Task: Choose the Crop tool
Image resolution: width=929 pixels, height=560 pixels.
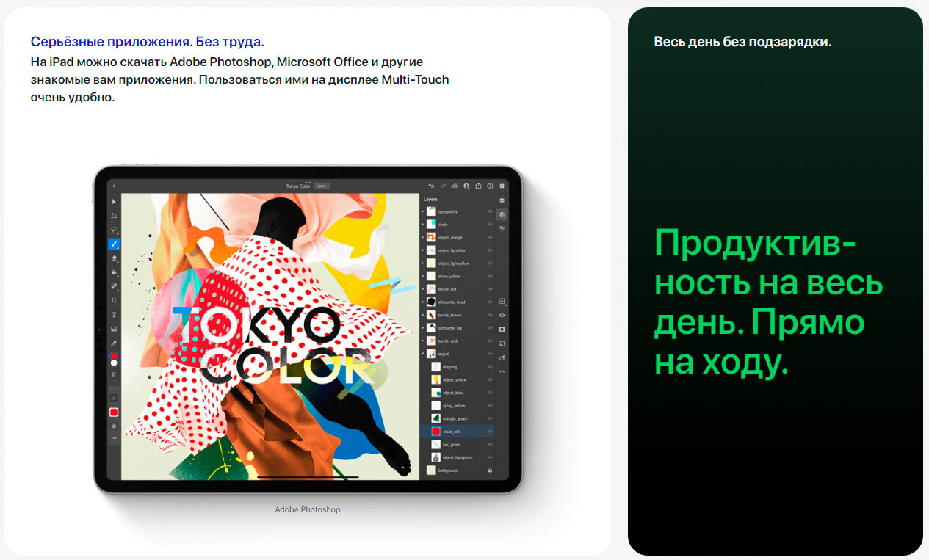Action: [114, 300]
